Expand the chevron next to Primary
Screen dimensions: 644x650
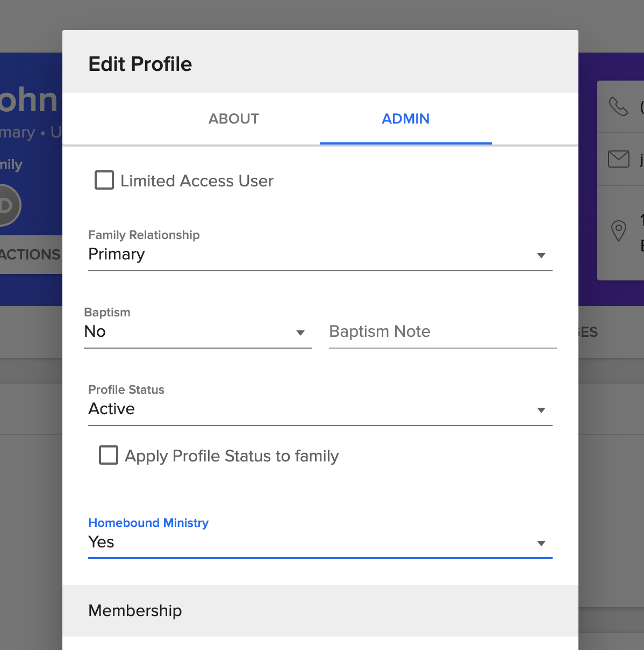[542, 255]
